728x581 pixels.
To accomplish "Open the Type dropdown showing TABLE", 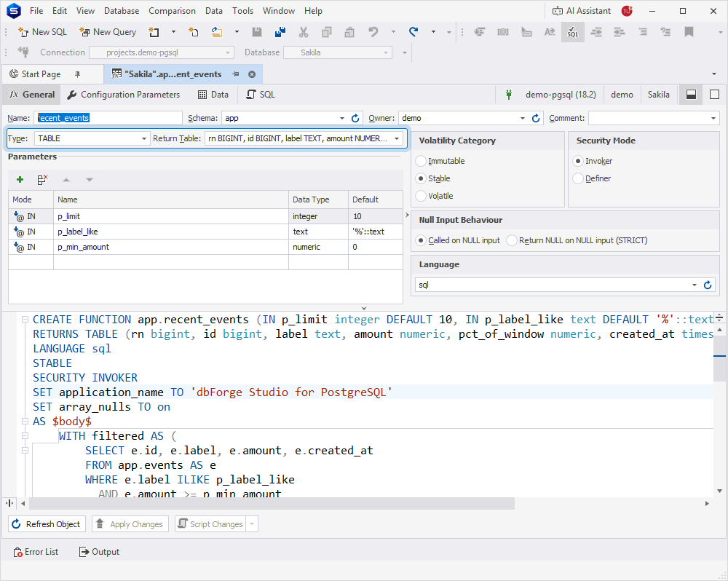I will pos(143,138).
